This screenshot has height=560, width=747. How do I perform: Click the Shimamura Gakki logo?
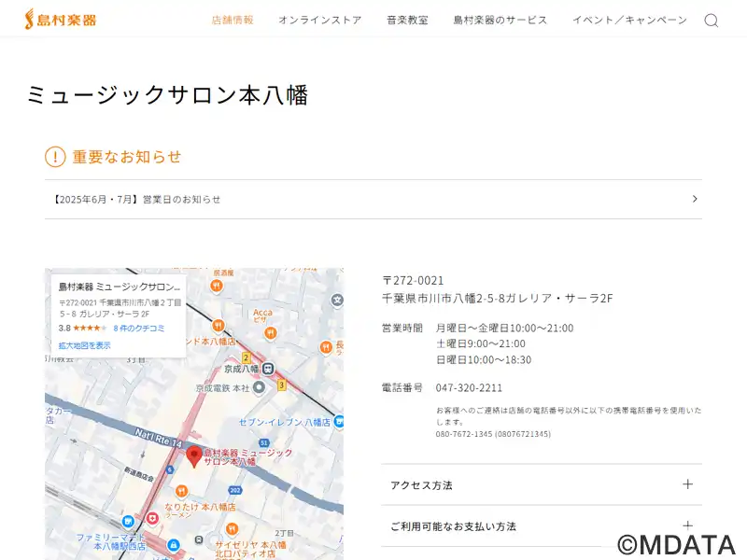[61, 20]
